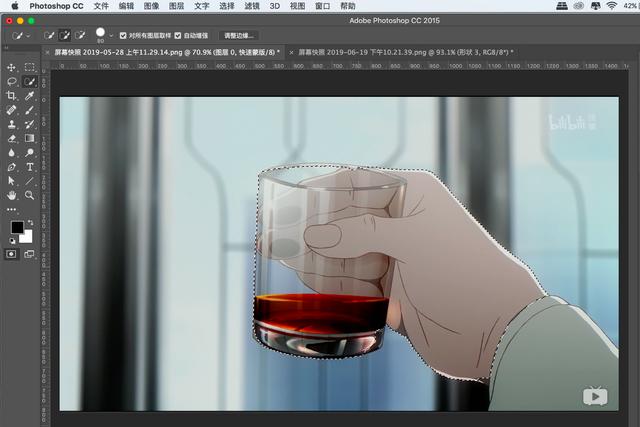The width and height of the screenshot is (640, 427).
Task: Change the screen mode button
Action: (29, 254)
